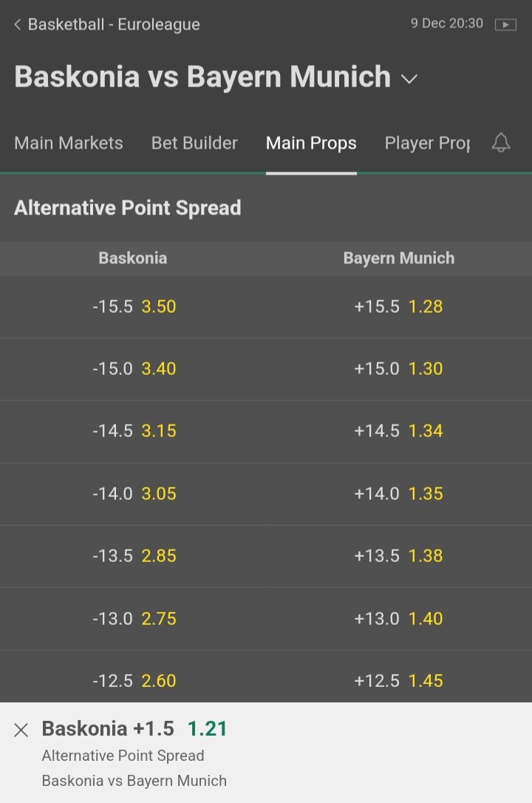The width and height of the screenshot is (532, 803).
Task: Go to the Player Props tab
Action: [427, 143]
